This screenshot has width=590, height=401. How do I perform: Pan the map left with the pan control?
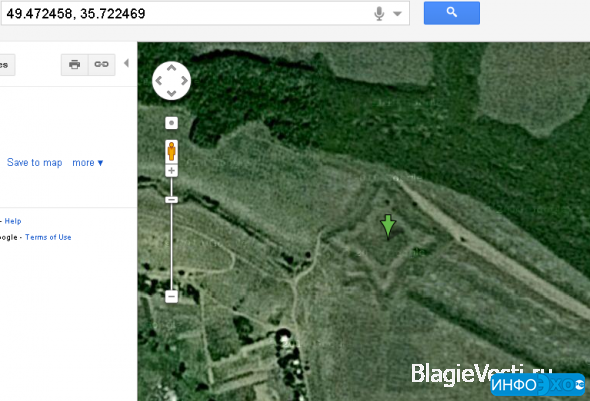click(159, 81)
